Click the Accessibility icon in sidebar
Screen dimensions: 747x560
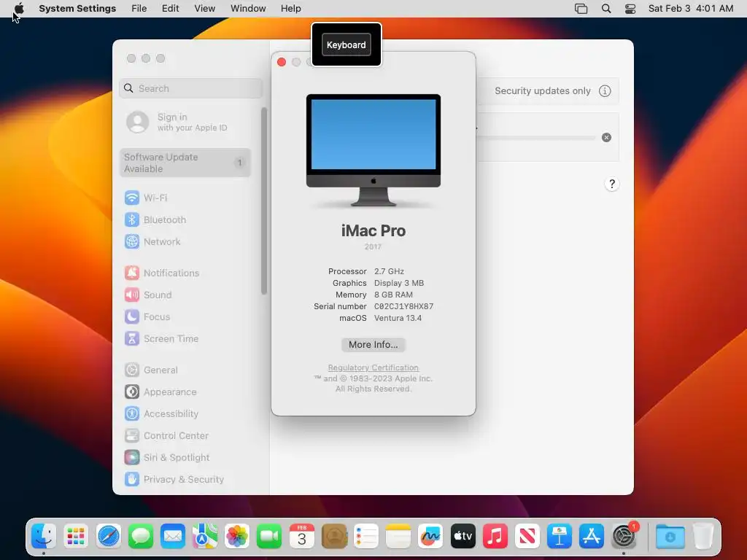pyautogui.click(x=132, y=414)
